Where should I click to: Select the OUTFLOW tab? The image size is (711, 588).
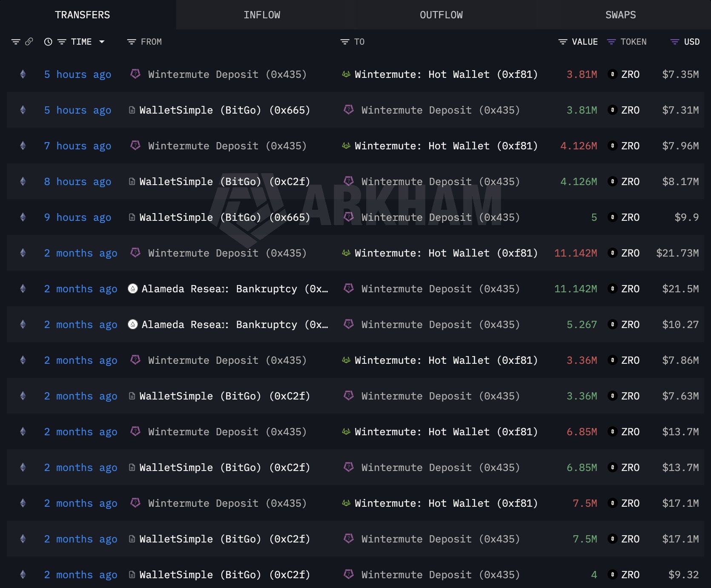pyautogui.click(x=441, y=14)
